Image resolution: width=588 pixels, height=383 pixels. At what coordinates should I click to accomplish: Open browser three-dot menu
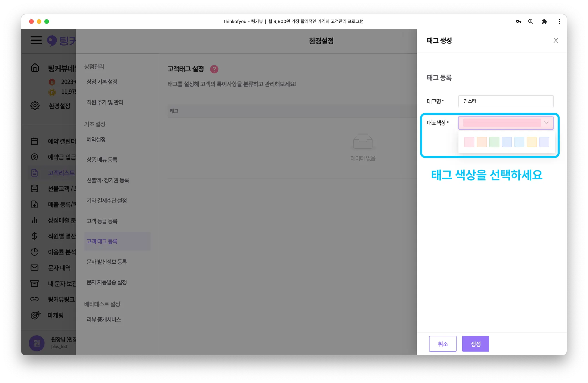coord(559,22)
